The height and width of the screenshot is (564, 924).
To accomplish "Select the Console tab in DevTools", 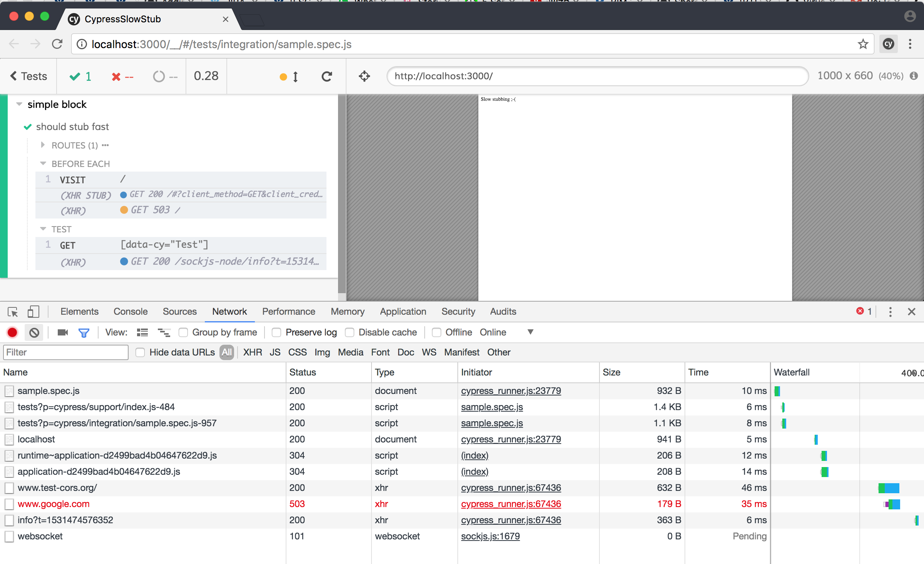I will click(130, 312).
